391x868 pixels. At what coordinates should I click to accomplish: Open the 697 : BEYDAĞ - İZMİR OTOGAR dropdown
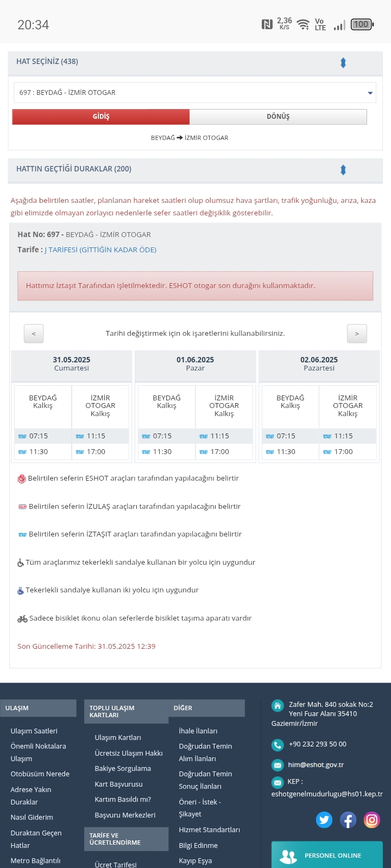(195, 93)
